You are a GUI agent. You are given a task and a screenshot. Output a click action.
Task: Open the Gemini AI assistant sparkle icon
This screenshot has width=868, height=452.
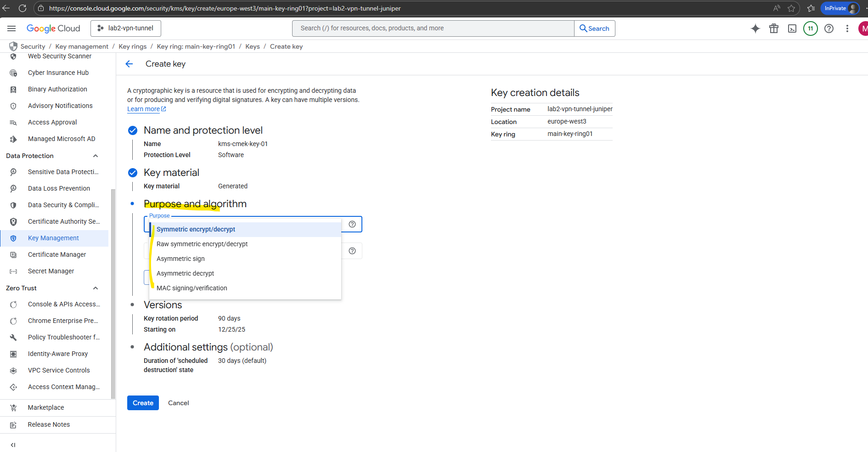pos(755,28)
